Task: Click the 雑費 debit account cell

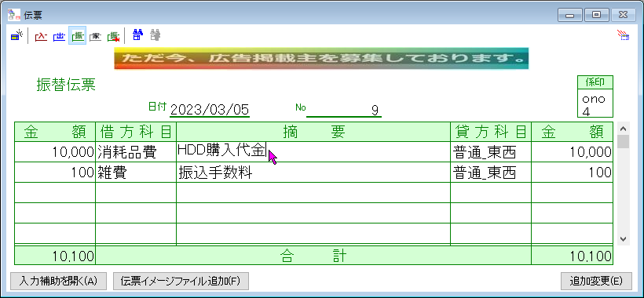Action: point(136,173)
